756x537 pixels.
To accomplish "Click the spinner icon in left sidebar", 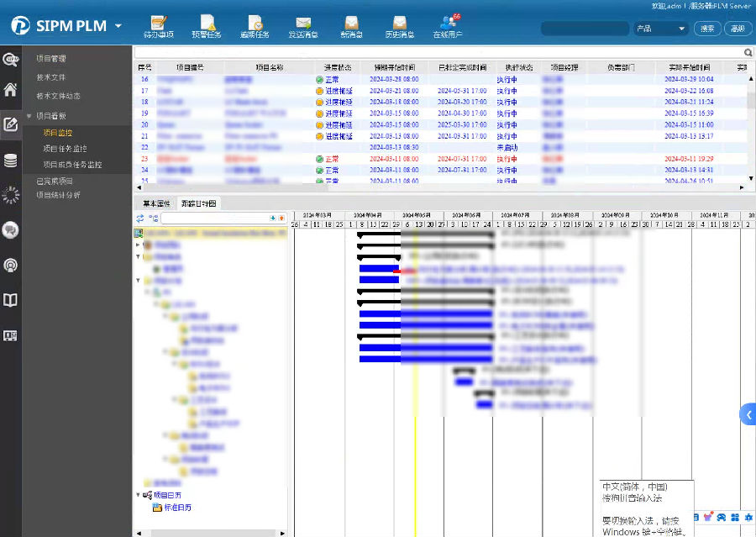I will [x=11, y=195].
